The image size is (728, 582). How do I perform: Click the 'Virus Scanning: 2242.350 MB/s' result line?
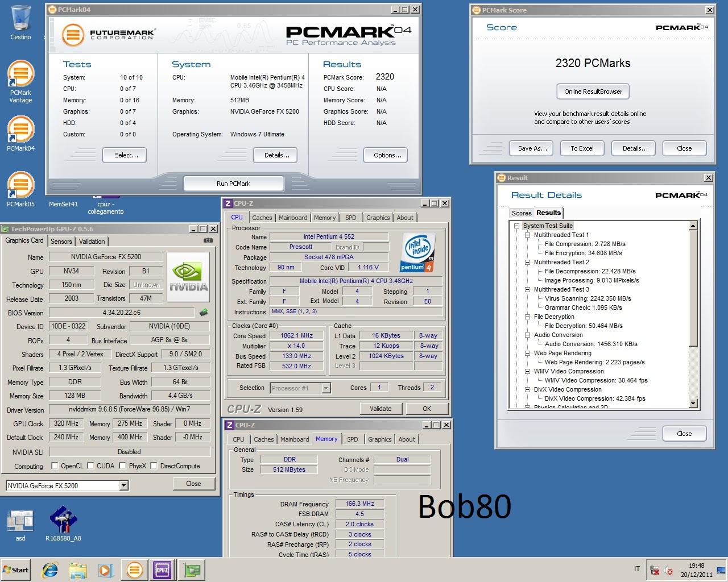588,298
